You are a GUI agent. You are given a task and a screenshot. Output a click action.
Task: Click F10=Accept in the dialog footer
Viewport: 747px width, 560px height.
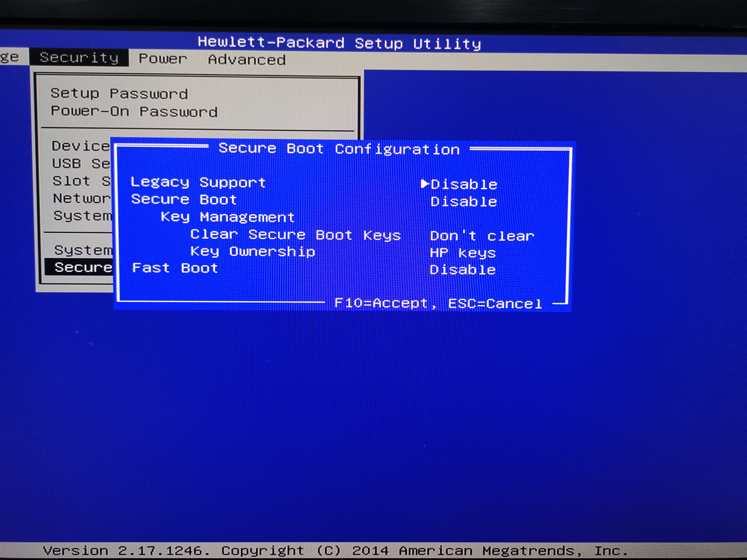tap(381, 303)
